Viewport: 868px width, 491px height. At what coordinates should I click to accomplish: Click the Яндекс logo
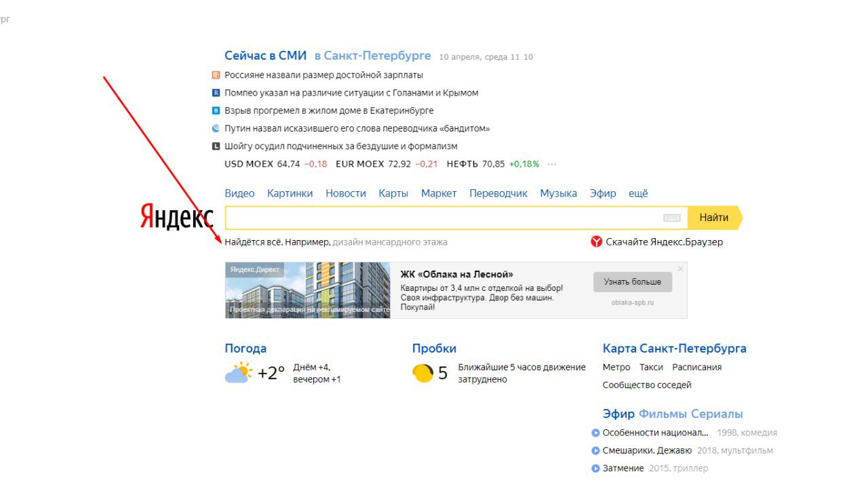[177, 217]
